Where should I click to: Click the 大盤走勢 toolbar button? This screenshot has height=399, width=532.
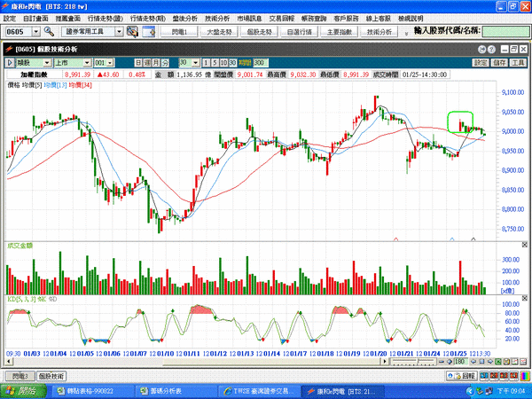coord(219,32)
